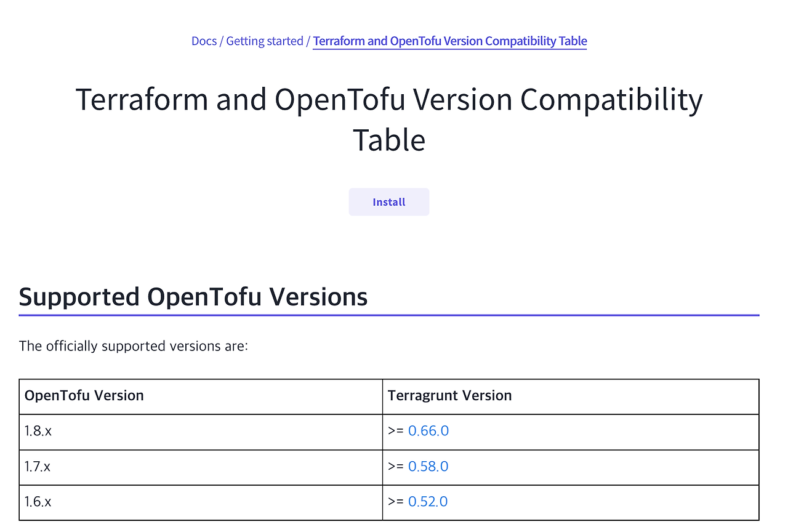788x532 pixels.
Task: Click the main page title heading
Action: [x=389, y=119]
